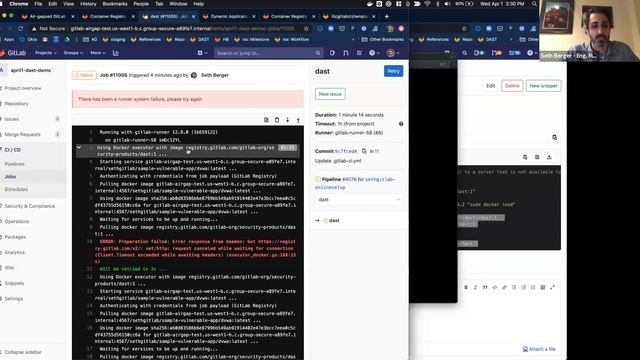The image size is (640, 360).
Task: Erase job log using trash icon
Action: [x=277, y=120]
